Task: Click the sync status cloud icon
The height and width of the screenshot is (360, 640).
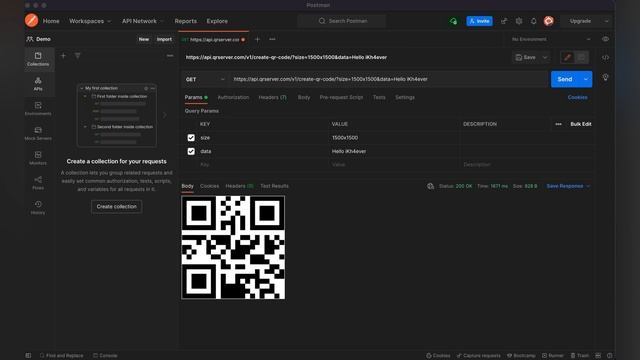Action: [453, 21]
